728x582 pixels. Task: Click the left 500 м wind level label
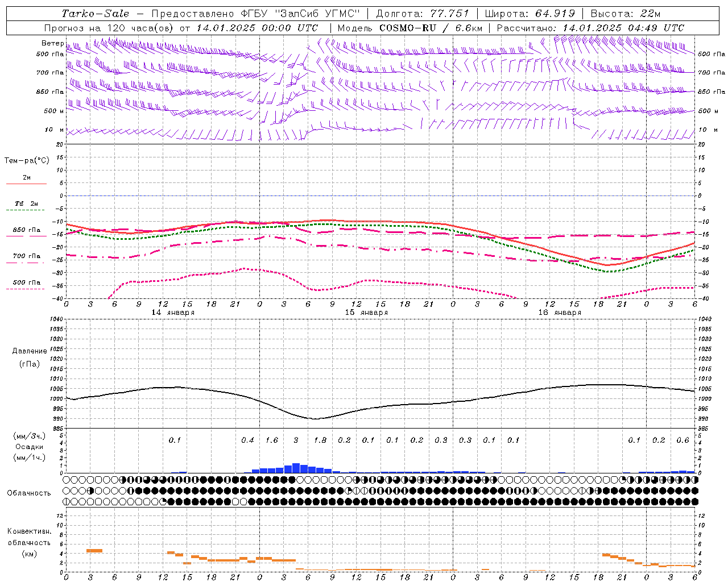tap(54, 111)
